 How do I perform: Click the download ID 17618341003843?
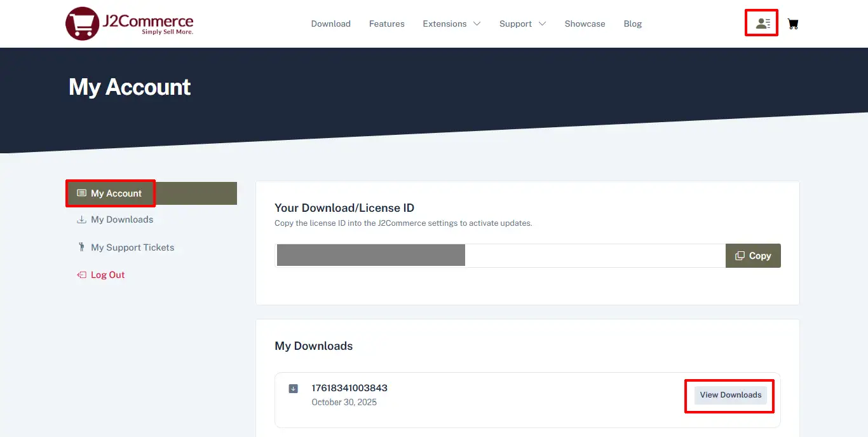coord(349,388)
